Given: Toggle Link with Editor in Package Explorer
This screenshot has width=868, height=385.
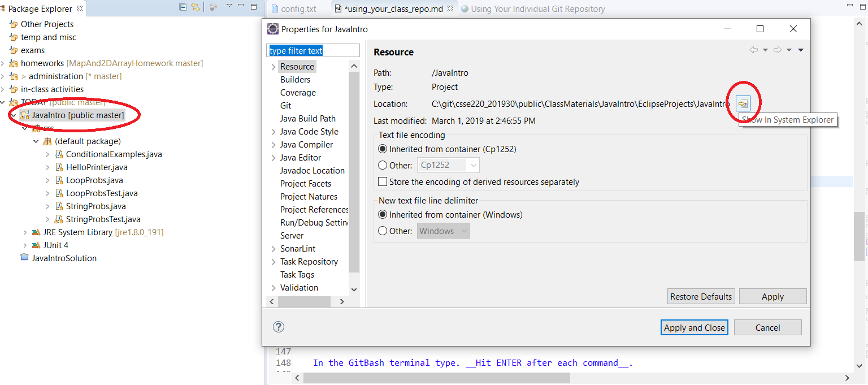Looking at the screenshot, I should point(196,7).
